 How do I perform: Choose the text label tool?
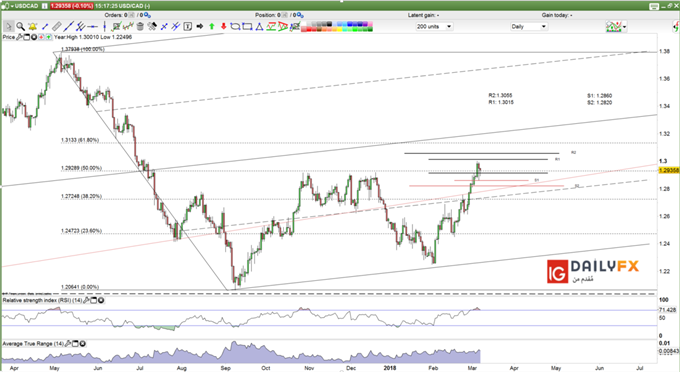click(188, 26)
